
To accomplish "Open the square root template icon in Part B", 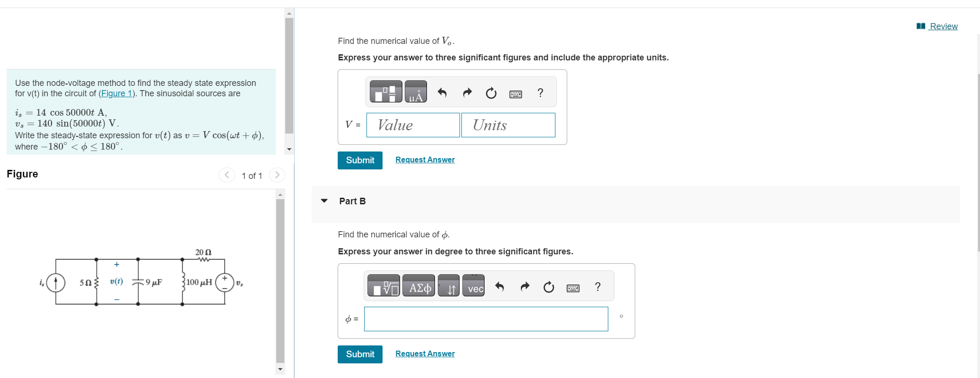I will click(384, 286).
